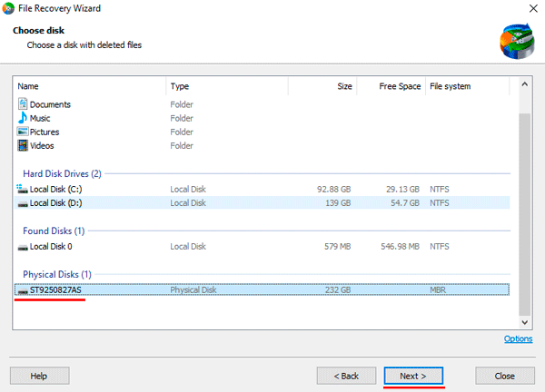The image size is (545, 392).
Task: Collapse the Physical Disks (1) group
Action: [x=57, y=274]
